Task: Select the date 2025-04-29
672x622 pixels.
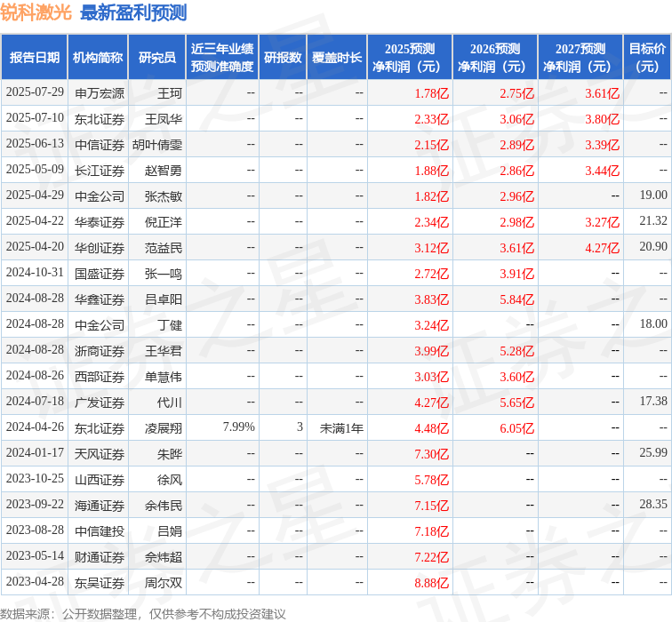Action: click(x=35, y=195)
